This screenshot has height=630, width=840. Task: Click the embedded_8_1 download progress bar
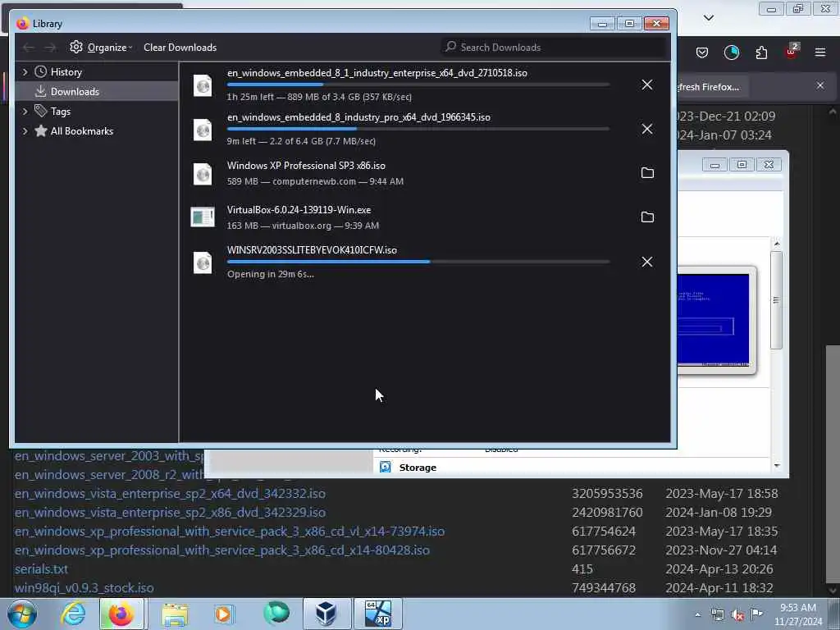tap(418, 84)
